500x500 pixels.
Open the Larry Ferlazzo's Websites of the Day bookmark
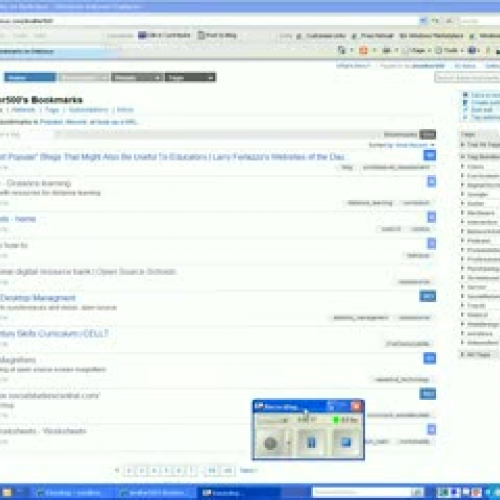pos(172,157)
